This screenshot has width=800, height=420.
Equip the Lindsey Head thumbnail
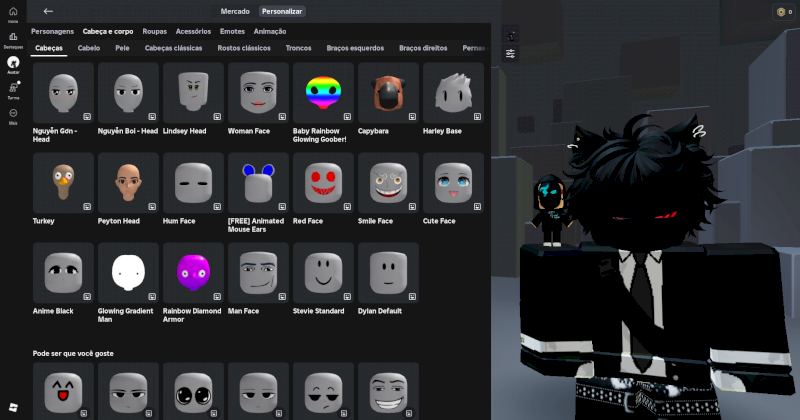[x=193, y=93]
